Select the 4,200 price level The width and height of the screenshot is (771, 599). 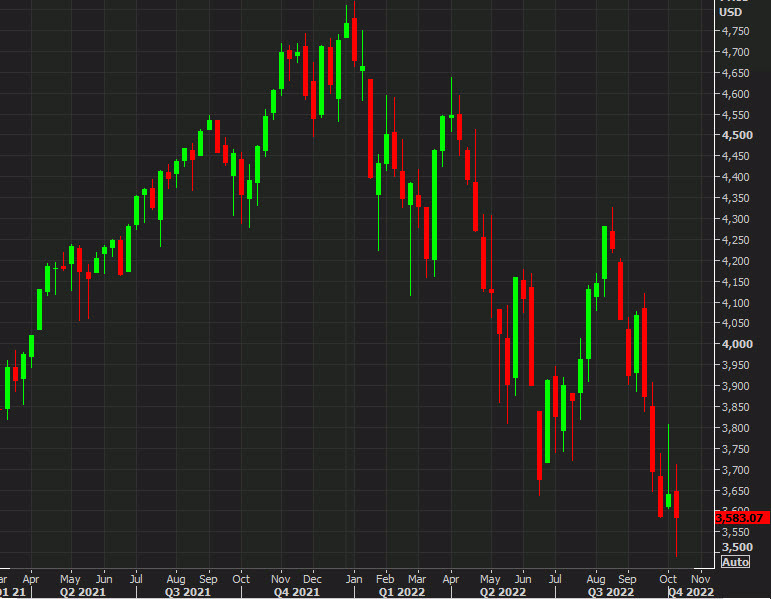(x=736, y=261)
